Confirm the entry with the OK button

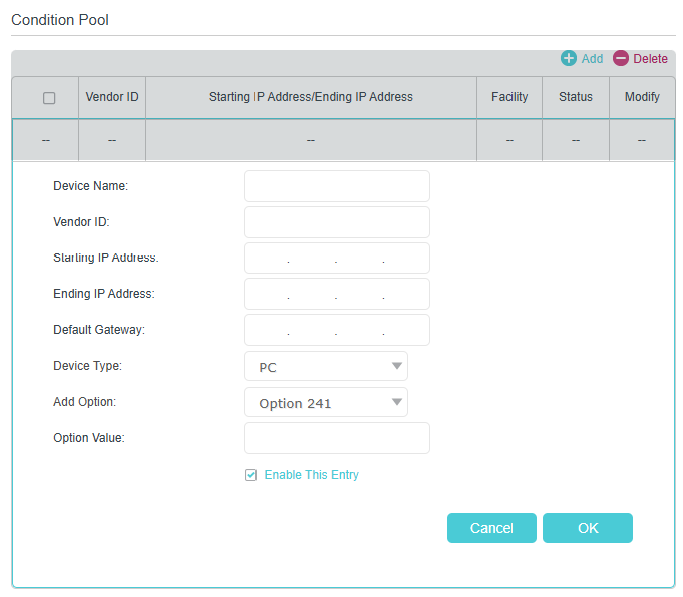pyautogui.click(x=588, y=528)
